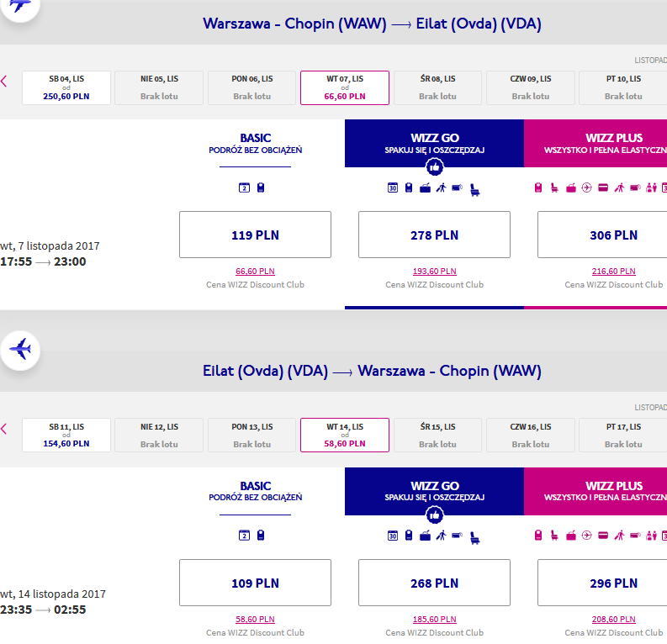Click the airport check-in plane icon under outbound WIZZ PLUS
The image size is (667, 644).
pyautogui.click(x=586, y=187)
